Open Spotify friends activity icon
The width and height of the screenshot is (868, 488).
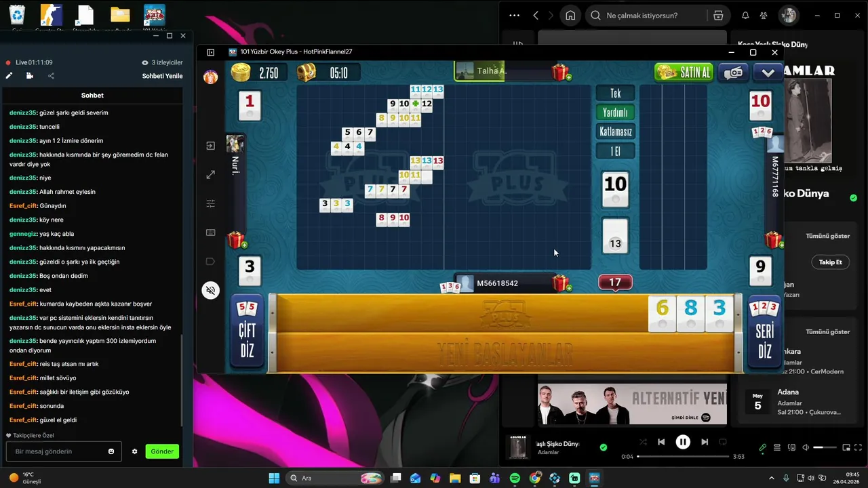(x=764, y=16)
